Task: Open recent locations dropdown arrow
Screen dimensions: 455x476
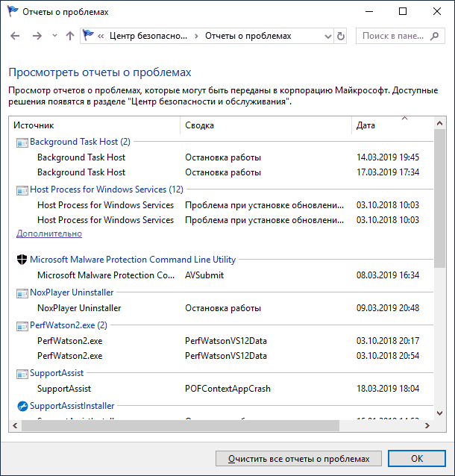Action: click(x=54, y=36)
